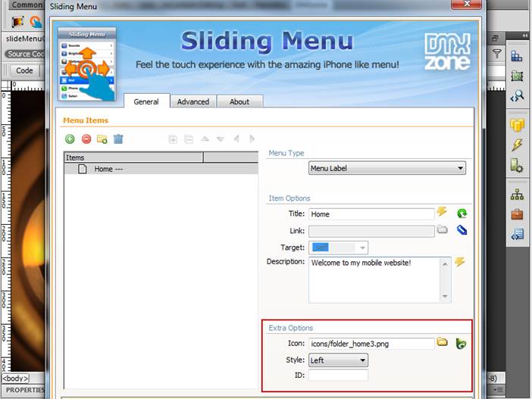Open the Menu Label menu type dropdown
This screenshot has width=532, height=399.
pos(387,168)
